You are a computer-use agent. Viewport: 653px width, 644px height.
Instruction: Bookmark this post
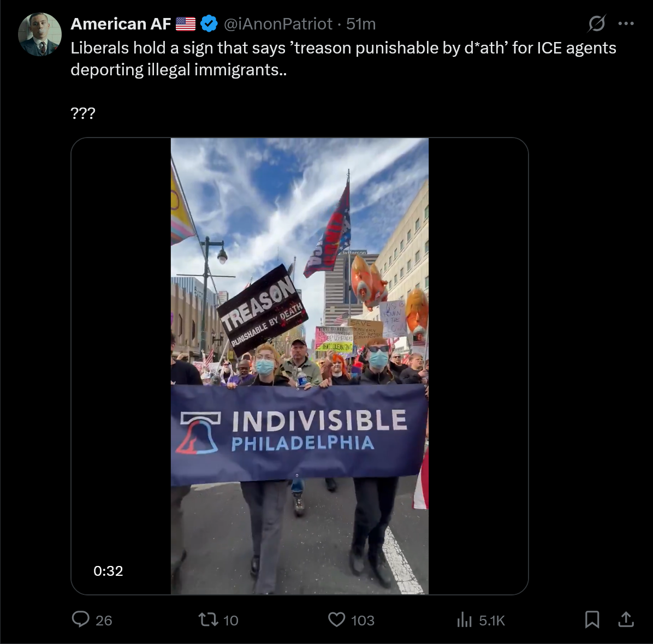pyautogui.click(x=592, y=619)
